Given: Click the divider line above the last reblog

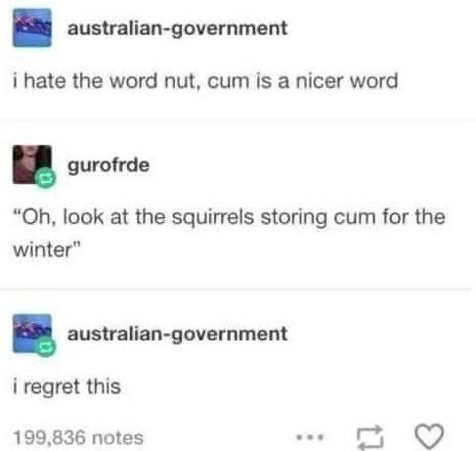Looking at the screenshot, I should [x=236, y=289].
